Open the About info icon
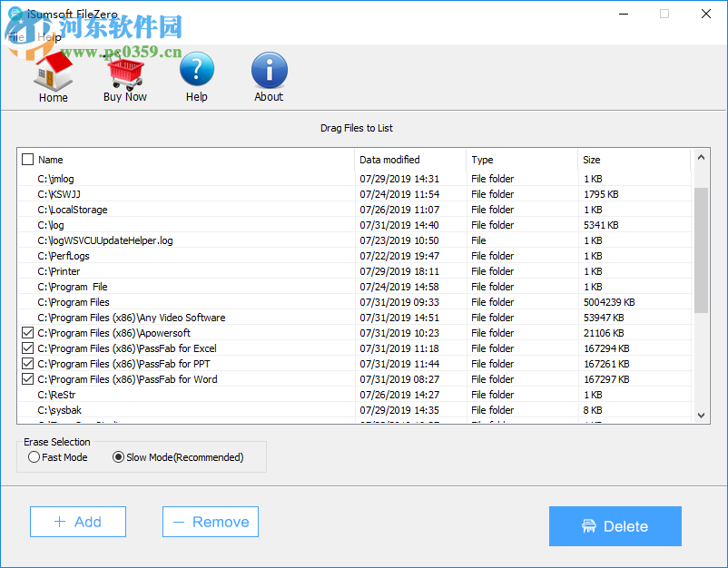Screen dimensions: 728x568 268,71
